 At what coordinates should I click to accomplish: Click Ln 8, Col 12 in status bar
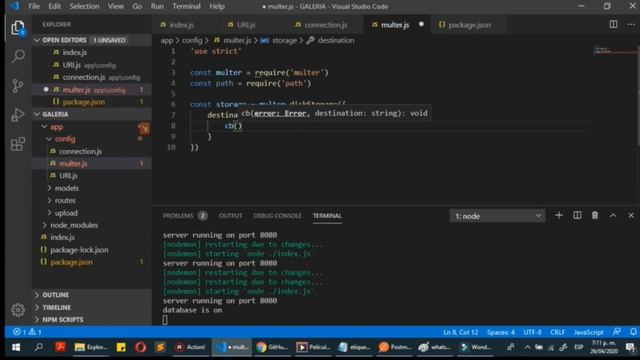[x=460, y=332]
